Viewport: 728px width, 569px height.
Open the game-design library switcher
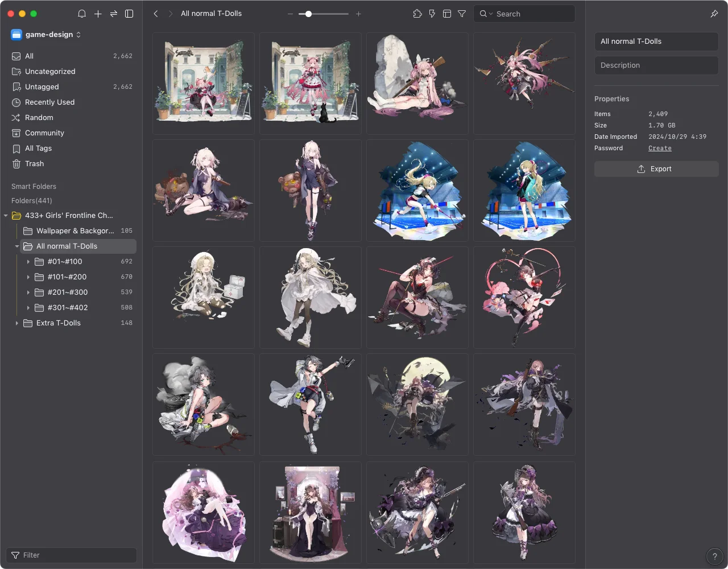(x=46, y=35)
